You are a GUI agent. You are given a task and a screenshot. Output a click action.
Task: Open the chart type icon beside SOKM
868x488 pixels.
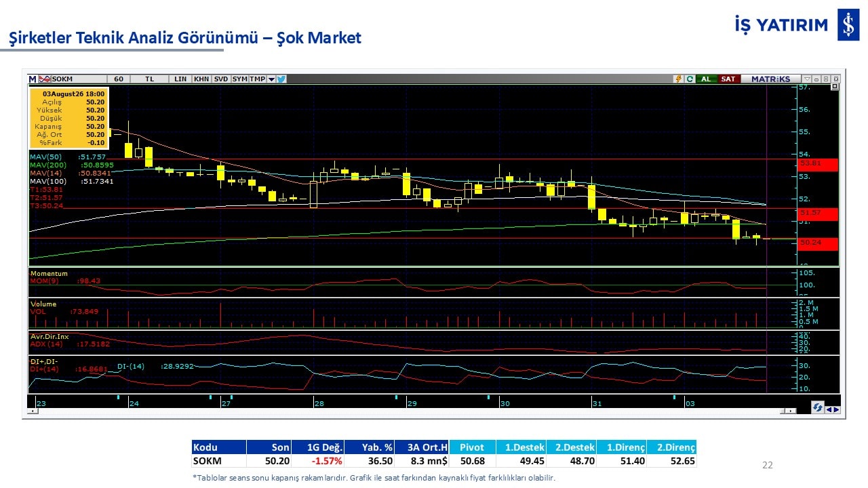[x=45, y=79]
